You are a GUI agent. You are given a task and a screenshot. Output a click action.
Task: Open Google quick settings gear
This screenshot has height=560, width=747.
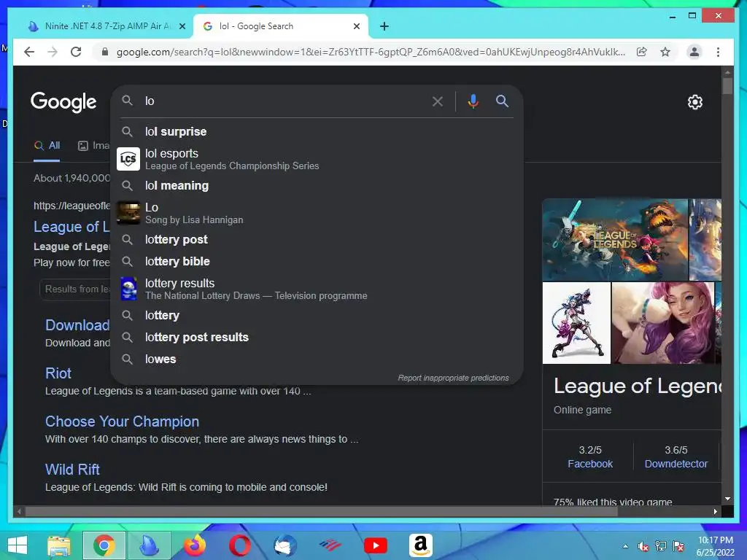coord(694,102)
